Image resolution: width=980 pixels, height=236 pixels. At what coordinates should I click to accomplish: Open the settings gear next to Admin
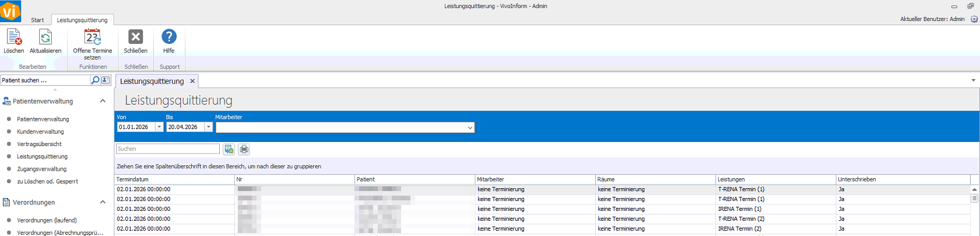click(x=974, y=19)
